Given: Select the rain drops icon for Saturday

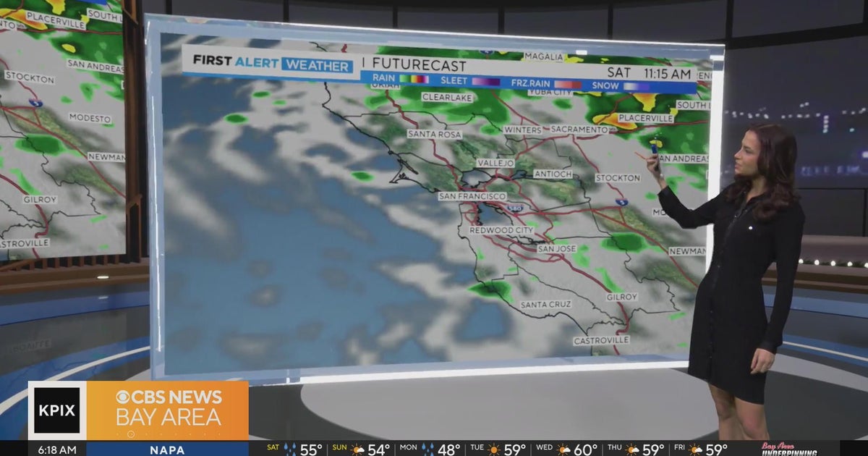Looking at the screenshot, I should [292, 447].
